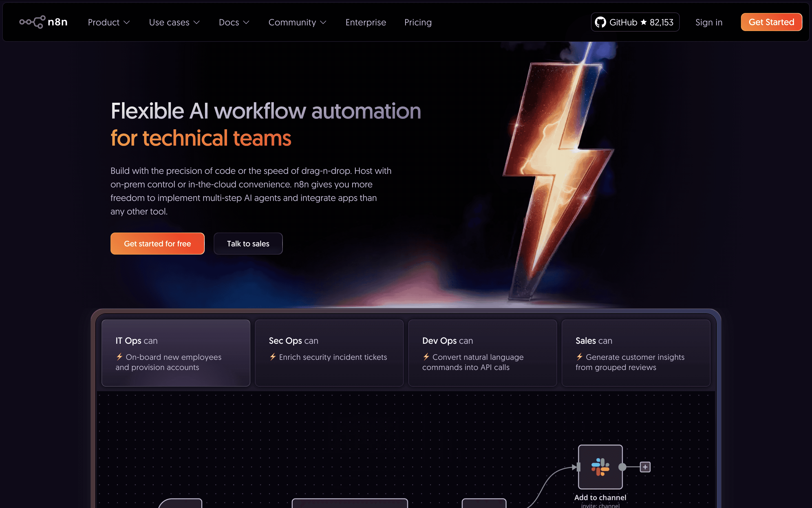Screen dimensions: 812x508
Task: Open the Product menu
Action: 109,22
